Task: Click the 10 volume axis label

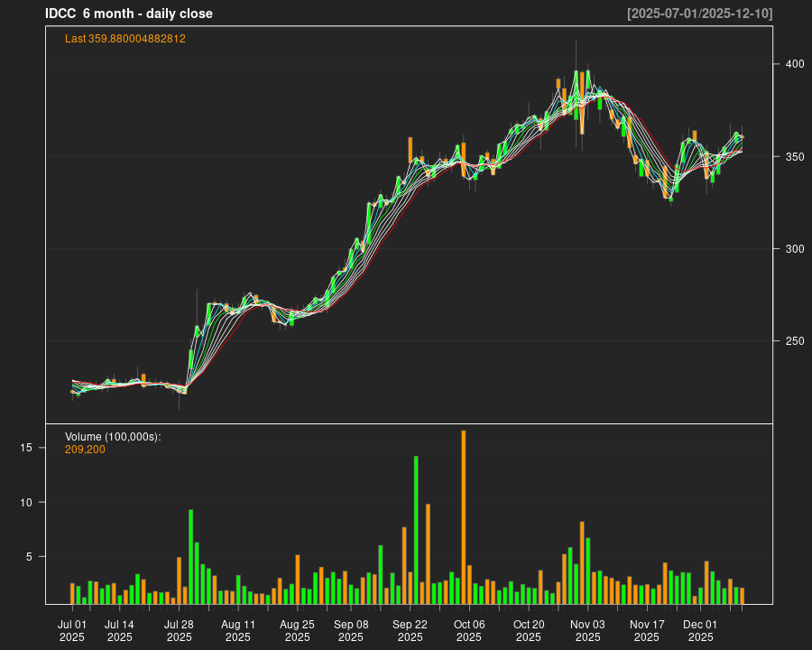Action: tap(27, 503)
